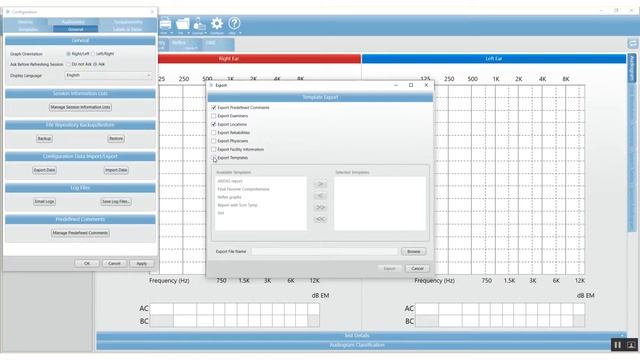
Task: Select the Audiogram vertical side tab
Action: coord(632,68)
